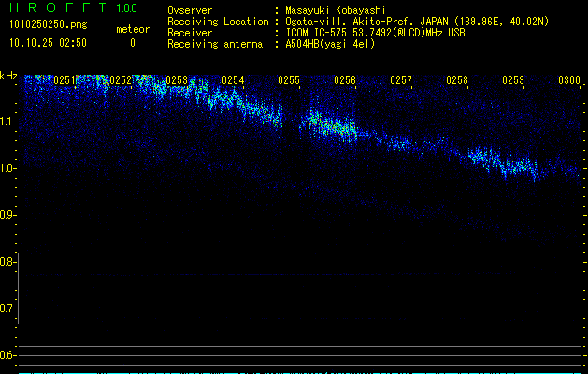Select the file name 1010250250.png
The height and width of the screenshot is (374, 588).
(49, 25)
